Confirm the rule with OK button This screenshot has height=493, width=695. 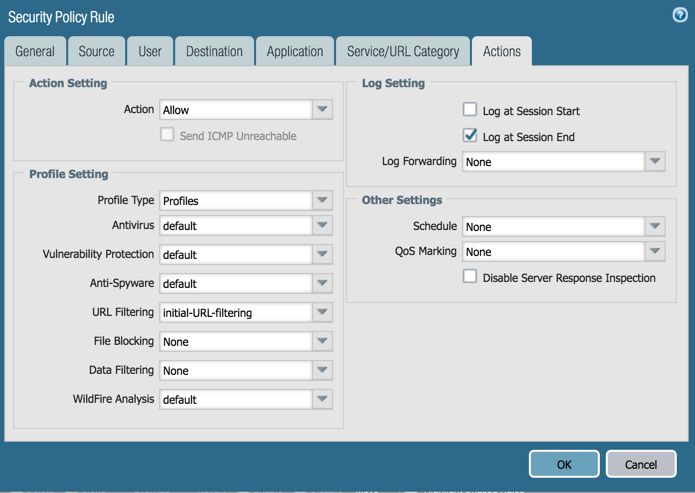click(564, 464)
